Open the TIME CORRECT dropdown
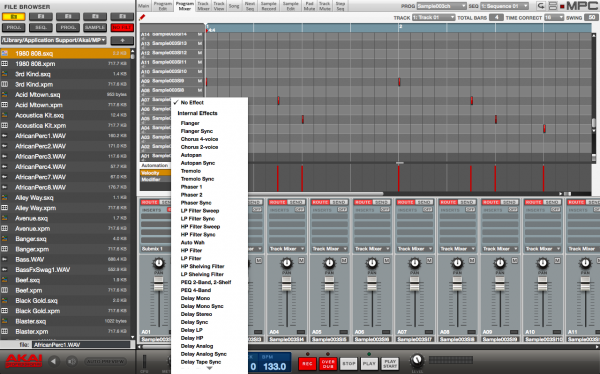 pyautogui.click(x=554, y=18)
